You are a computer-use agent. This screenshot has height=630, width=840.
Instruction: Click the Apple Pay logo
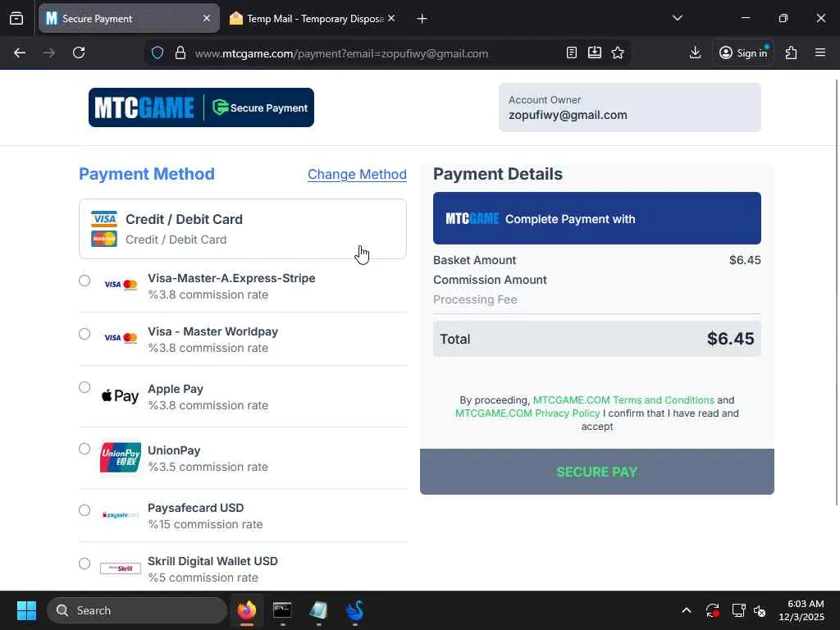[120, 396]
